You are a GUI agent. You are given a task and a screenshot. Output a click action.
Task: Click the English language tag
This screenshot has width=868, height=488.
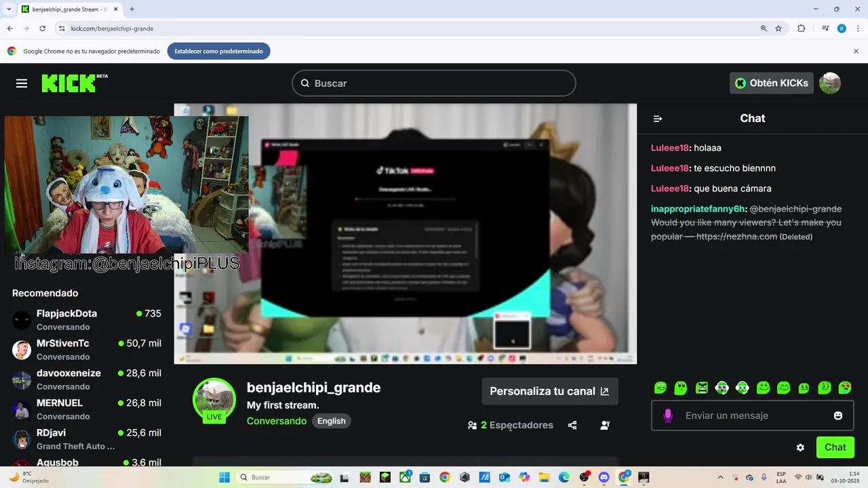332,421
